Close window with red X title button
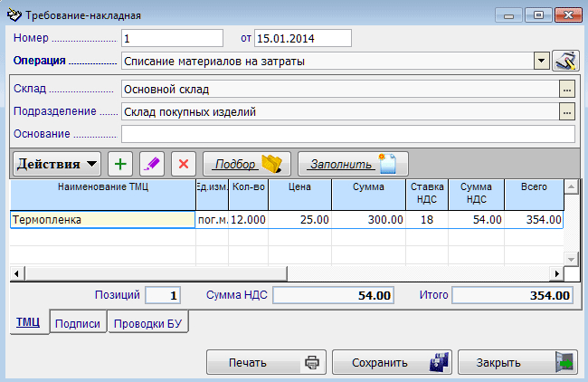 [568, 15]
